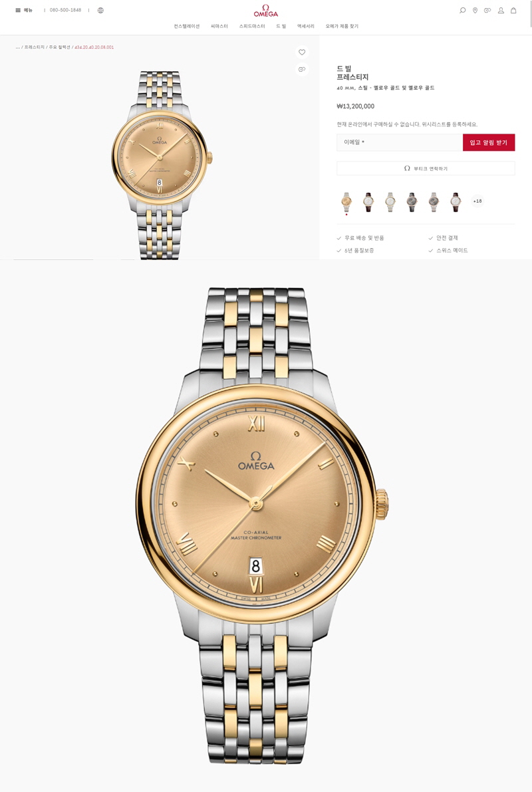Viewport: 532px width, 792px height.
Task: Click the 주요 컬렉션 breadcrumb link
Action: tap(60, 47)
